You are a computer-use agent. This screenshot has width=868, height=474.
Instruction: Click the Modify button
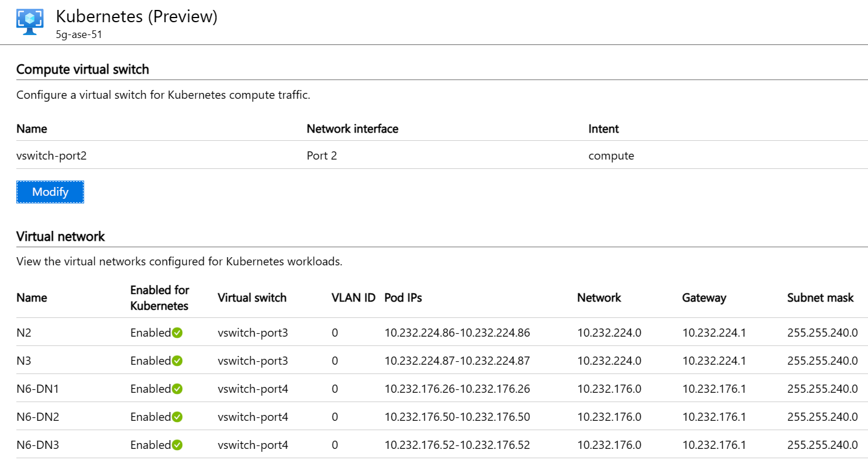(x=50, y=192)
